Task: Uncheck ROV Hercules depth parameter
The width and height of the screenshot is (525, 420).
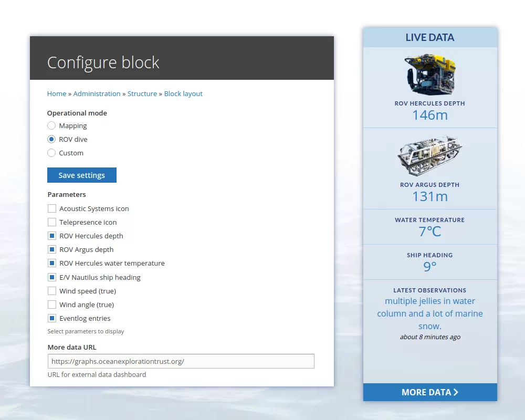Action: click(52, 236)
